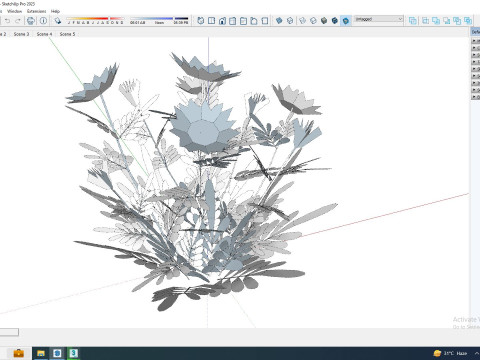The height and width of the screenshot is (360, 480).
Task: Select the Default Tray tab
Action: 476,32
